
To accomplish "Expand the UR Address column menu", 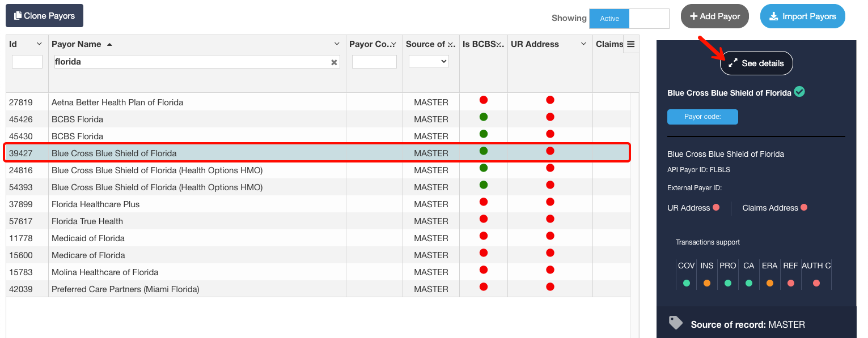I will pyautogui.click(x=583, y=44).
